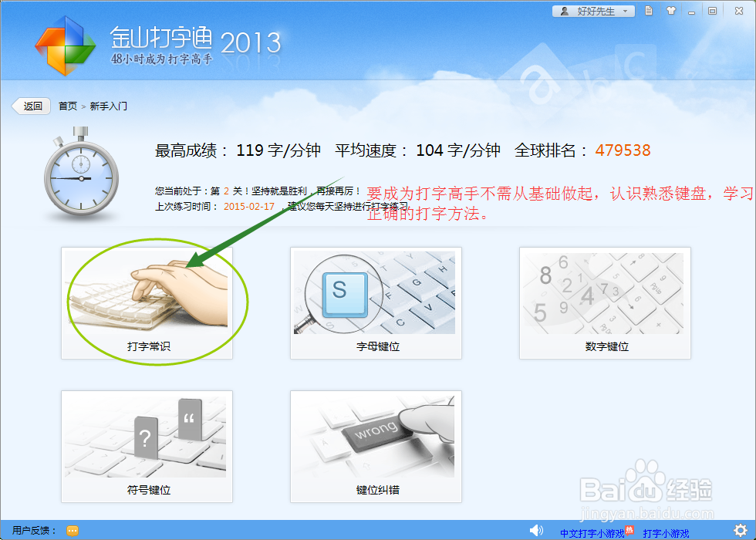
Task: Open the 打字常识 typing basics lesson
Action: tap(147, 302)
